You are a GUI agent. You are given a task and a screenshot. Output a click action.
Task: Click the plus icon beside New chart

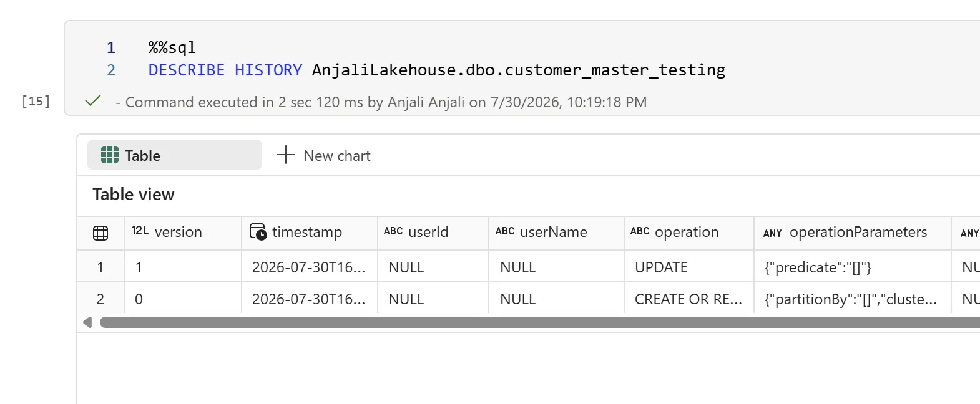point(285,155)
